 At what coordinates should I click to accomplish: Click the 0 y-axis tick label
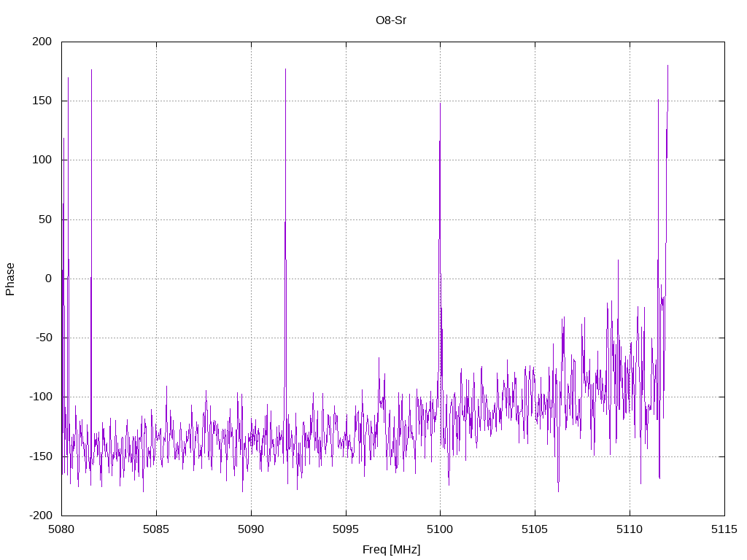(x=49, y=279)
